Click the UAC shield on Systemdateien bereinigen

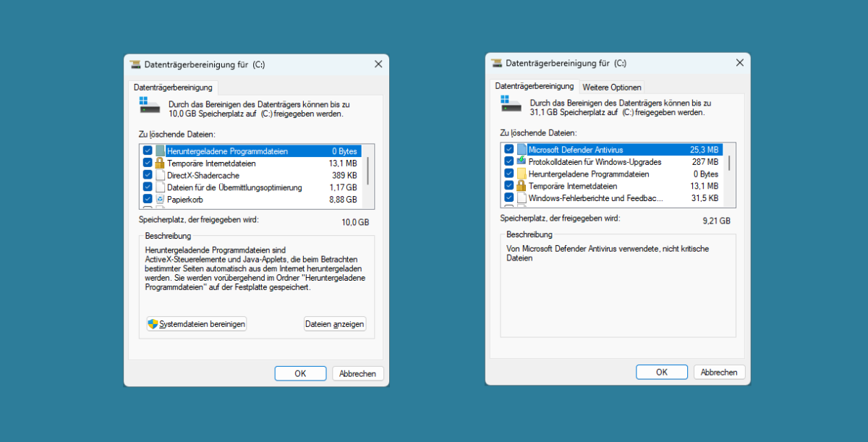coord(152,323)
